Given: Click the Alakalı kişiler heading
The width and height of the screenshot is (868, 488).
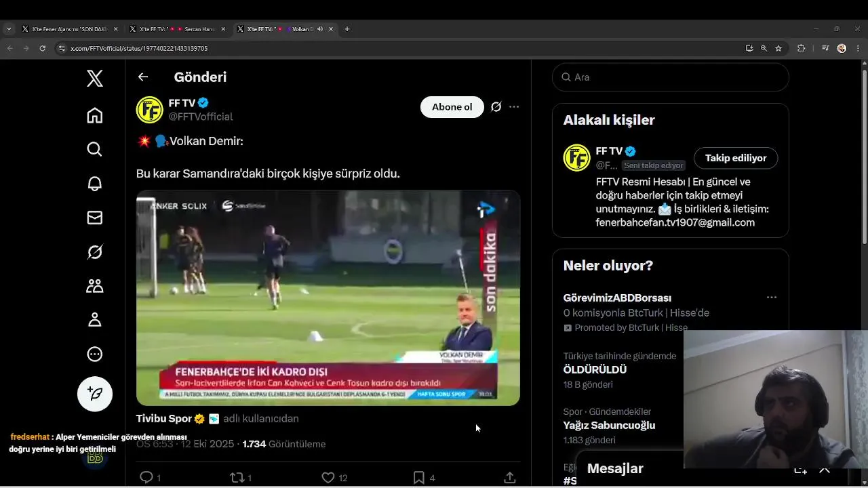Looking at the screenshot, I should click(x=609, y=120).
